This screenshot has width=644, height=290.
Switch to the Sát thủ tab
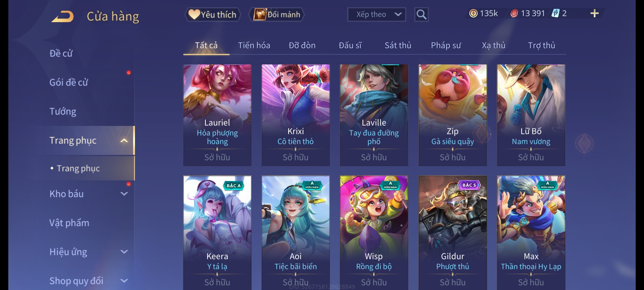(398, 45)
